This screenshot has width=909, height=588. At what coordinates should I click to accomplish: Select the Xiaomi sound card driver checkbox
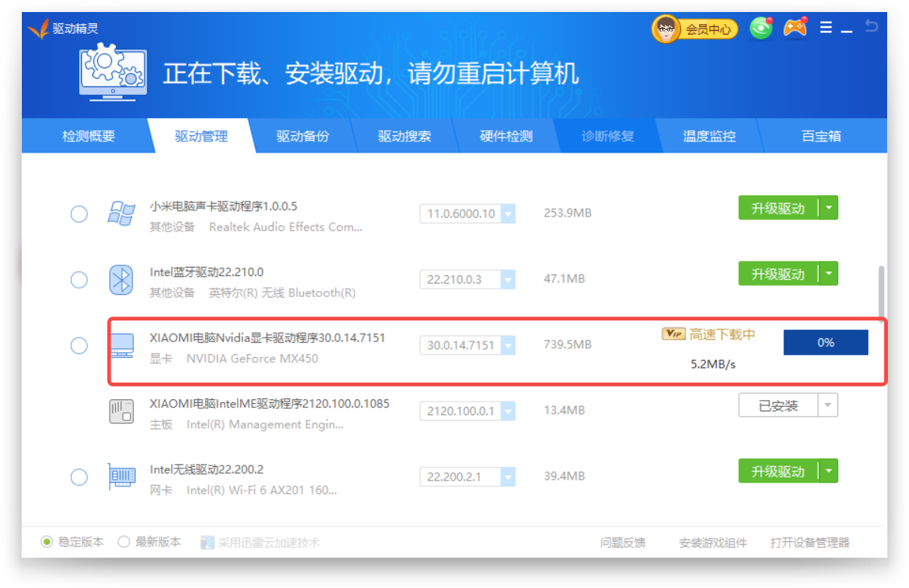coord(79,214)
